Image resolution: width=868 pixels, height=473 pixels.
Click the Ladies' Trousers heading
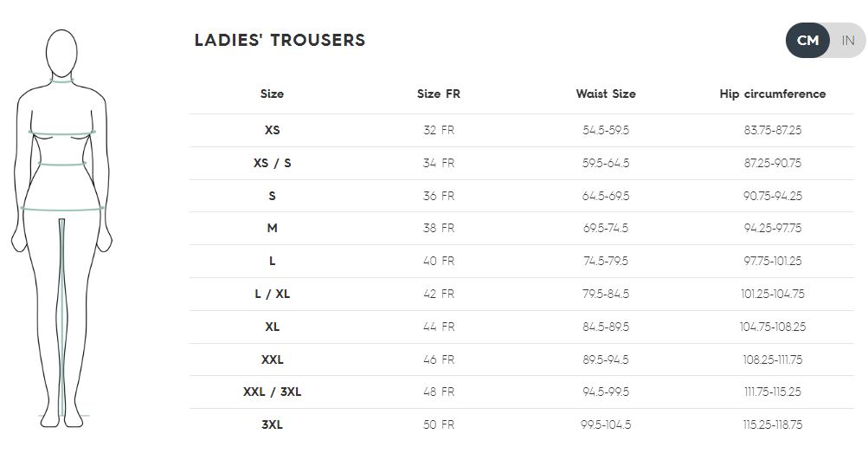click(x=280, y=40)
